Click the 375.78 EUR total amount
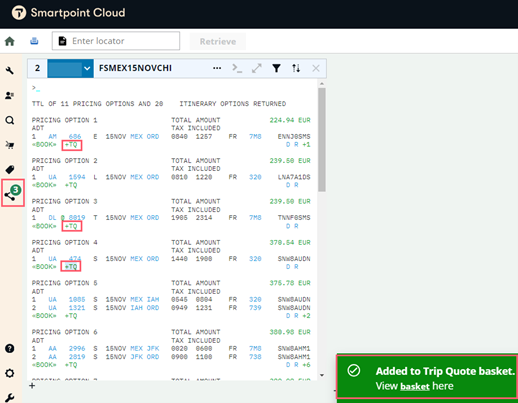This screenshot has height=403, width=518. coord(290,283)
